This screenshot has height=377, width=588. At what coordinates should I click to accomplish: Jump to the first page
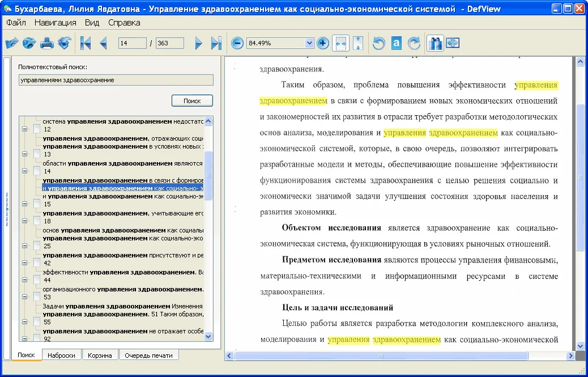[x=87, y=43]
